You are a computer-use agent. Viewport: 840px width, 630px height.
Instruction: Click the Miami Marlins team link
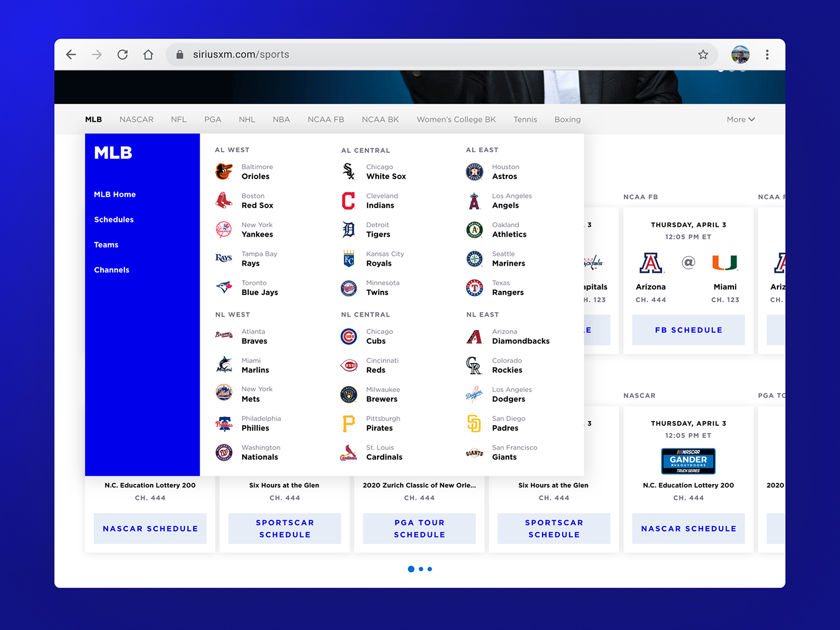[242, 365]
